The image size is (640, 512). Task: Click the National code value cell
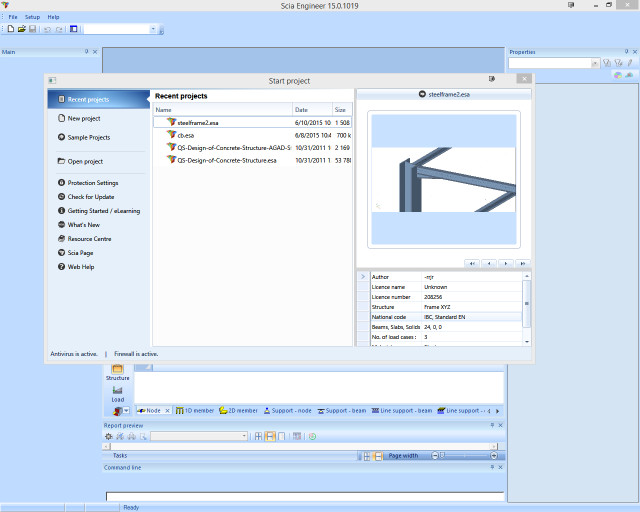tap(471, 317)
